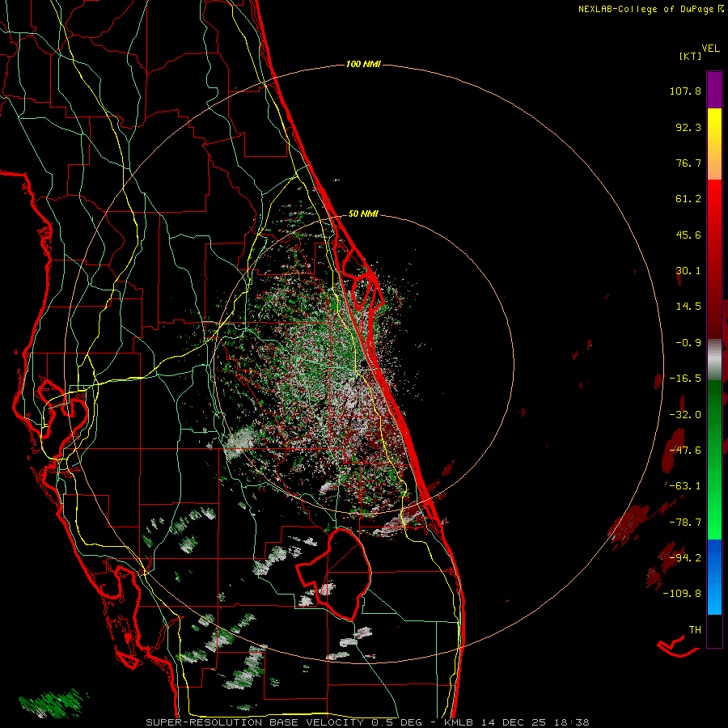This screenshot has height=728, width=728.
Task: Select the -94.2 velocity scale value
Action: coord(685,558)
